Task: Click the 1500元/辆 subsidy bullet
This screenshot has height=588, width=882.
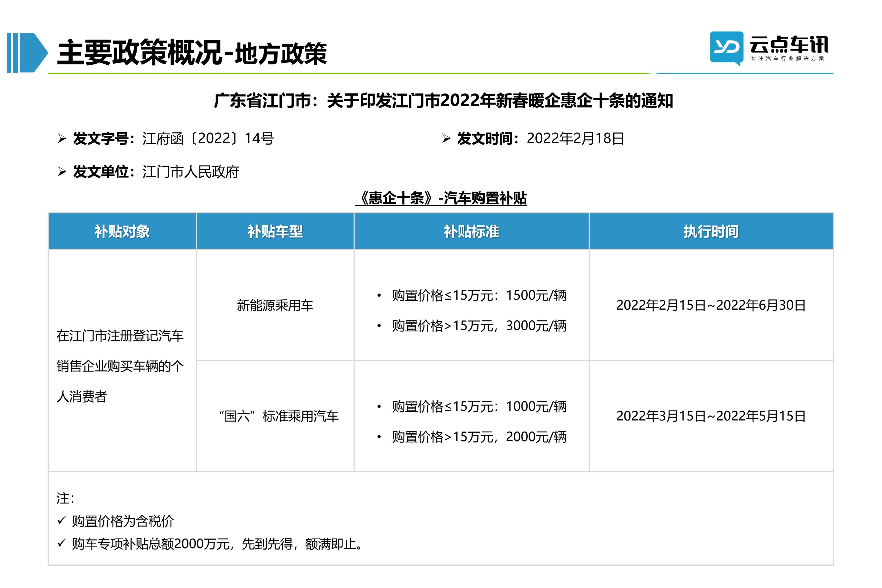Action: pos(472,296)
